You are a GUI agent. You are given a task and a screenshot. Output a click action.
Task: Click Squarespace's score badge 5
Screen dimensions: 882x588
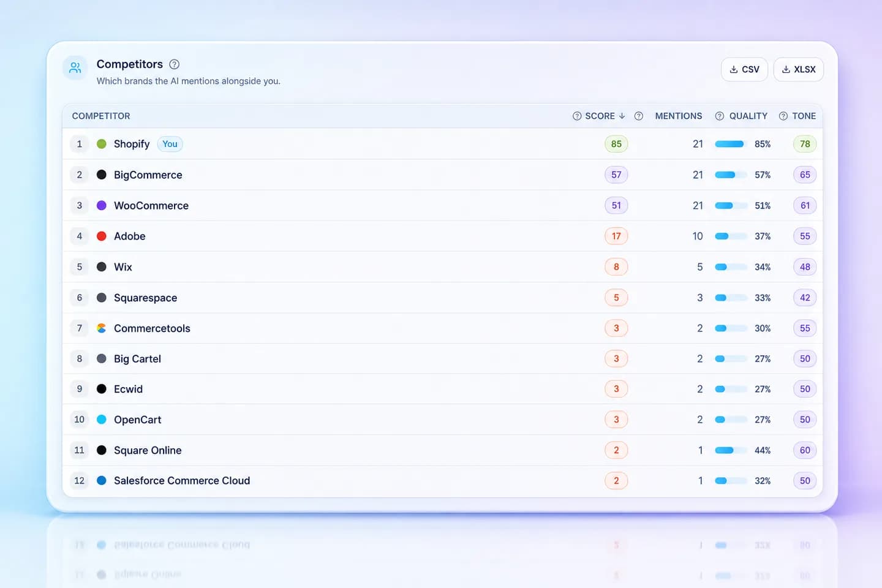pos(616,298)
